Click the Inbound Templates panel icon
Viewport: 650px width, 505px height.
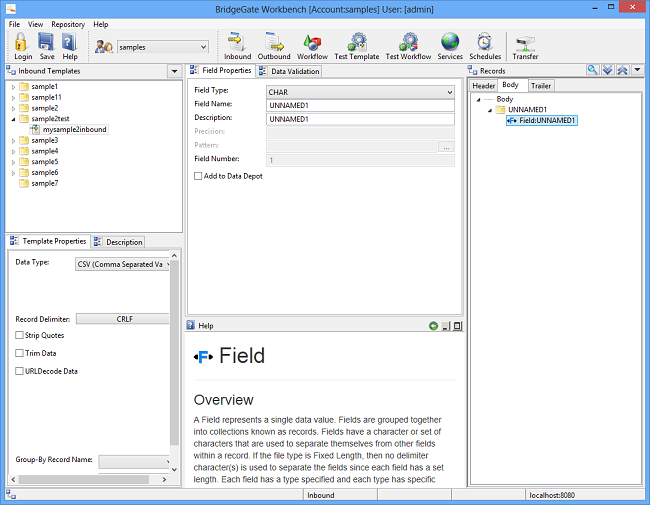11,71
